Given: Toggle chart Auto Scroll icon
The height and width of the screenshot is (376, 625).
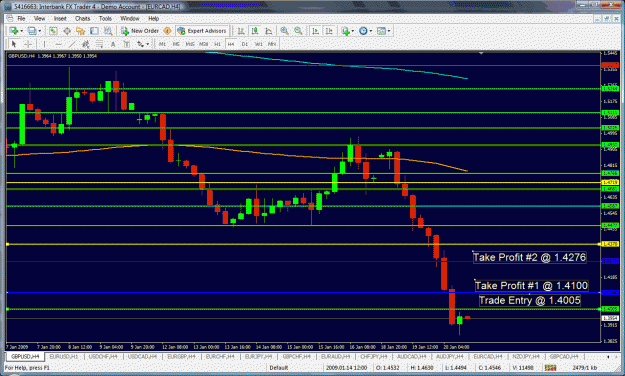Looking at the screenshot, I should tap(315, 31).
